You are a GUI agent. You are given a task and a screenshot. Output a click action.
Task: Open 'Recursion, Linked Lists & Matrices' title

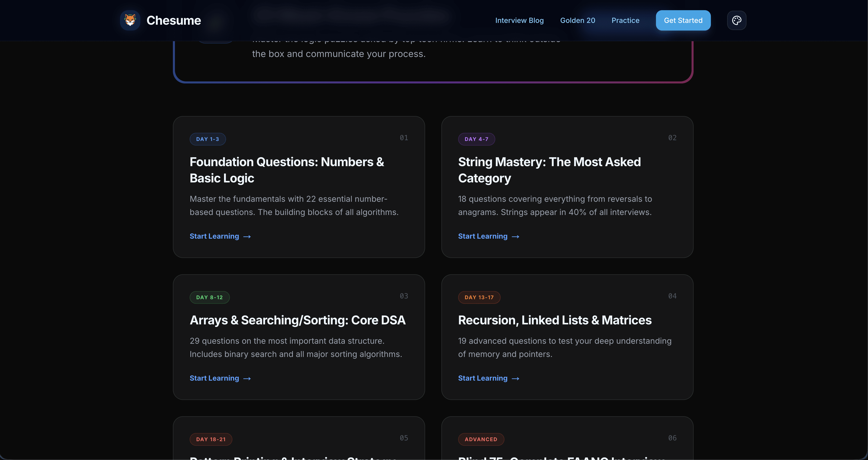click(x=555, y=320)
